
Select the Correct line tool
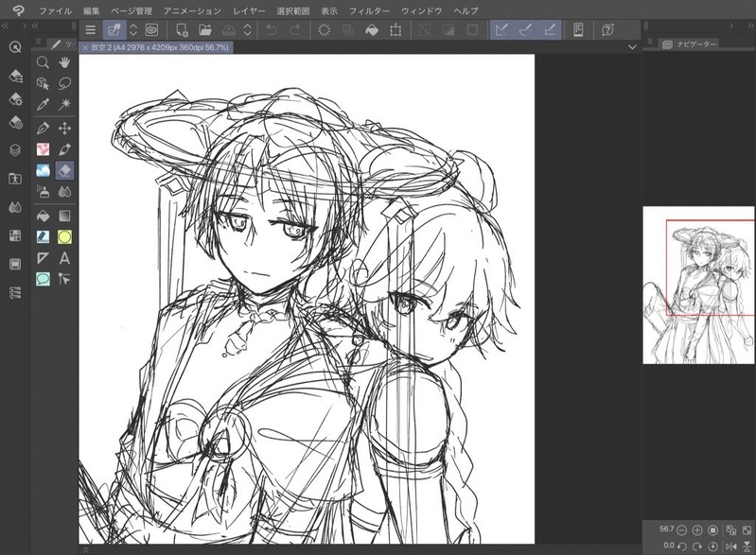64,279
